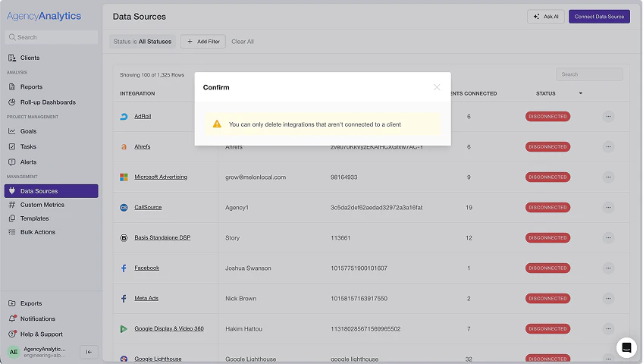Click the Ask AI button
Screen dimensions: 643x364
click(546, 17)
